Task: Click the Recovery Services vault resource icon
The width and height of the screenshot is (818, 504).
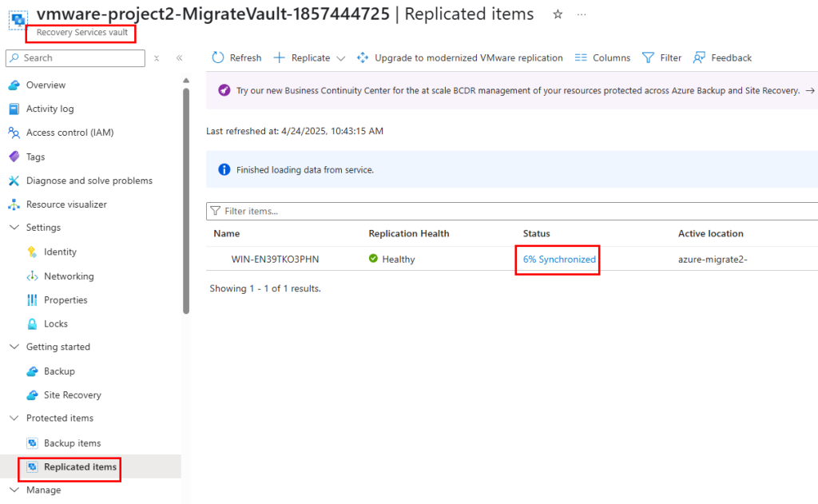Action: [x=18, y=20]
